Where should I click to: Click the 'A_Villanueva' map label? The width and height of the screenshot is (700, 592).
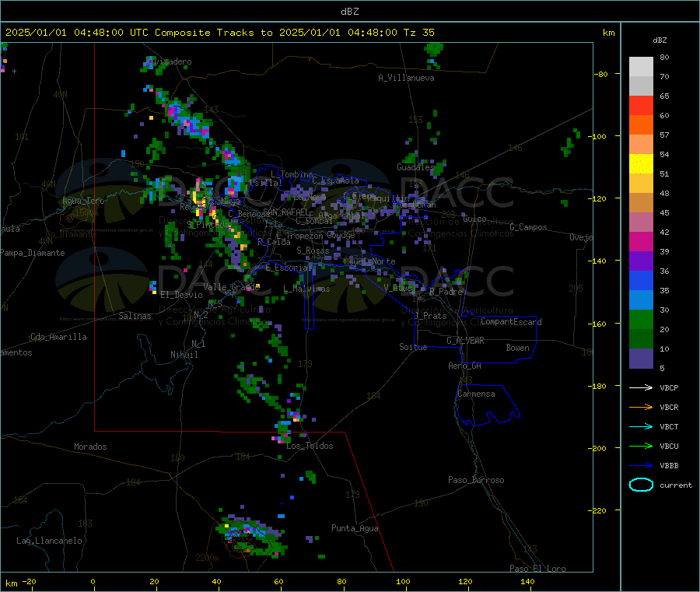406,78
